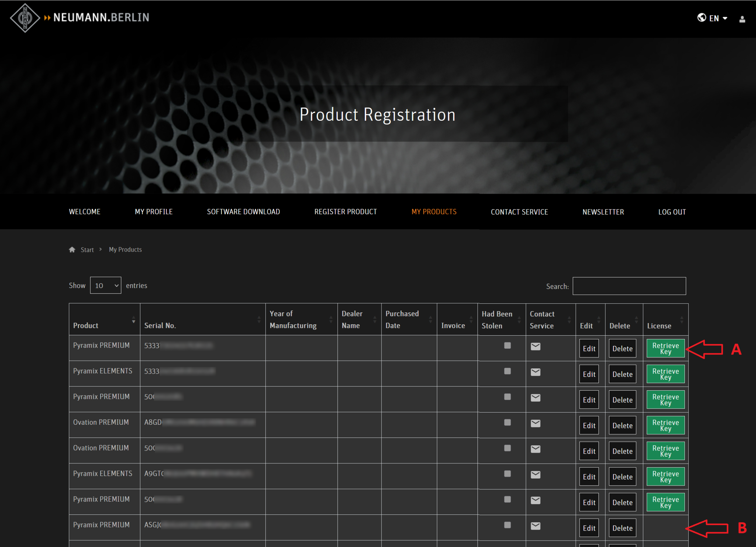Open the user account icon
The height and width of the screenshot is (547, 756).
742,19
